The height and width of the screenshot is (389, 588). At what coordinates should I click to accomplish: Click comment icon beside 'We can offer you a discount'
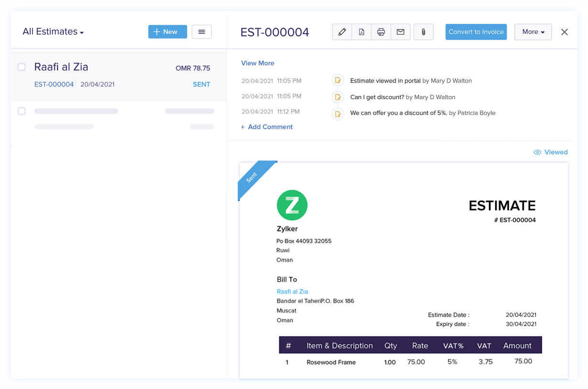(338, 114)
